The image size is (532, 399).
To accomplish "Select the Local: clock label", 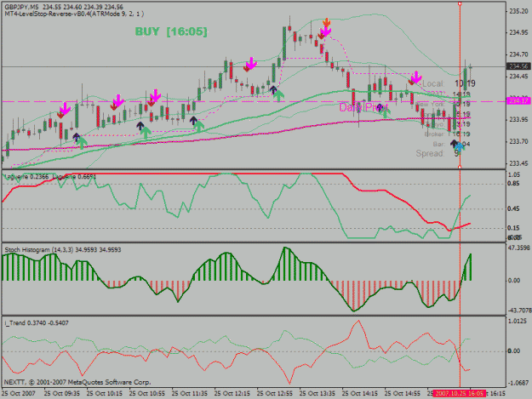I will tap(433, 83).
